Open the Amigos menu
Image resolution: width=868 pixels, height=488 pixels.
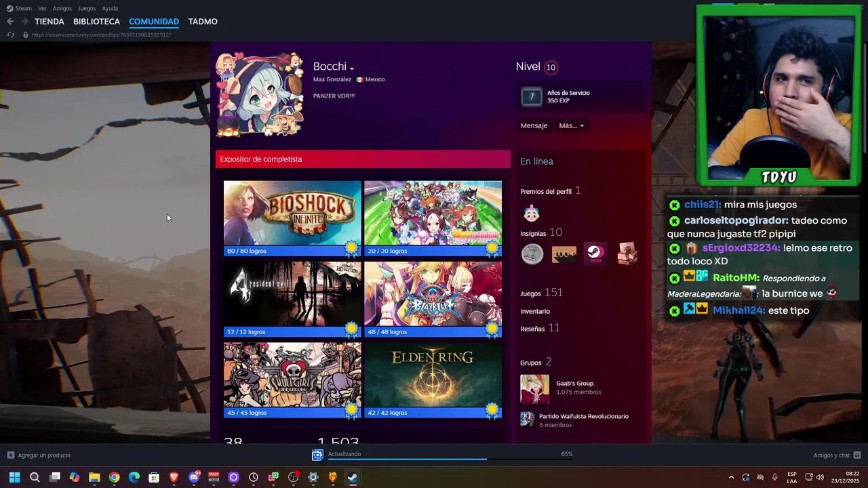point(62,8)
